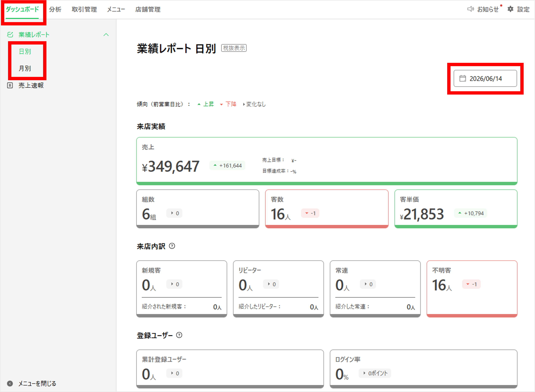Screen dimensions: 535x392
Task: Click the help icon next to 来店内訳
Action: 172,246
